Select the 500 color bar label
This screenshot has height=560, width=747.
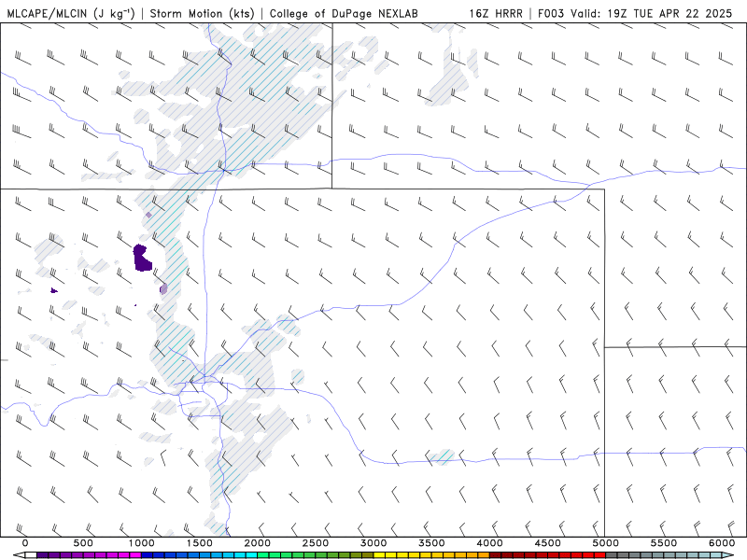pos(83,543)
